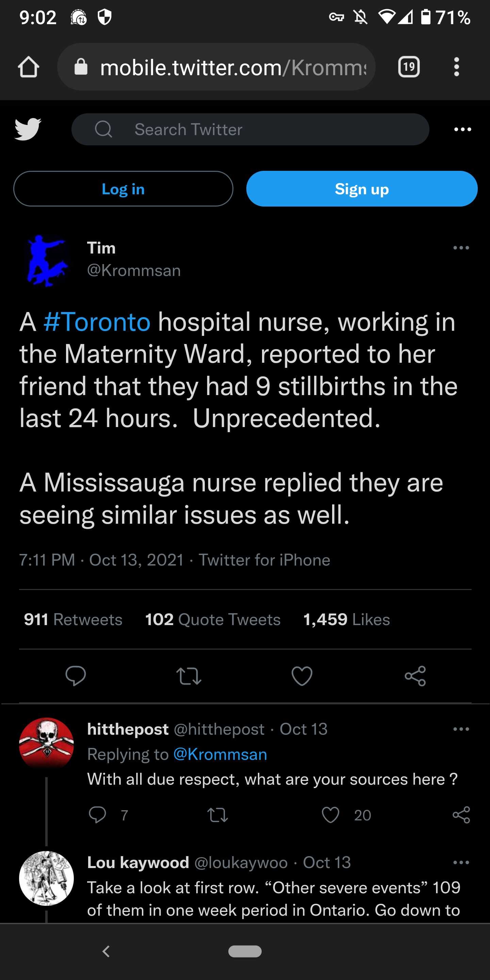Focus the Search Twitter field
This screenshot has height=980, width=490.
(x=250, y=129)
